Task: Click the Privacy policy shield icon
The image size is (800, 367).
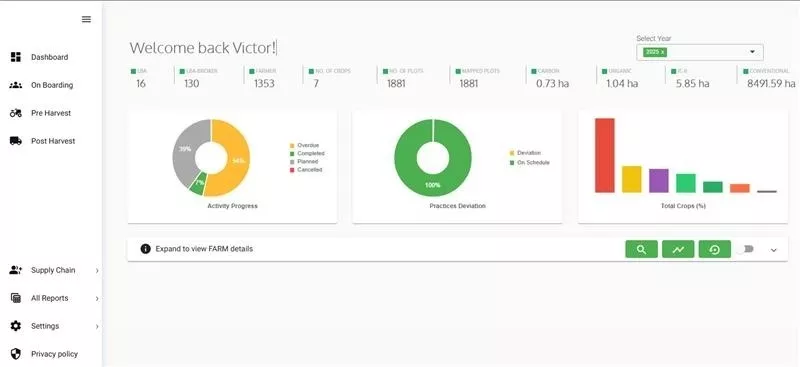Action: pos(16,354)
